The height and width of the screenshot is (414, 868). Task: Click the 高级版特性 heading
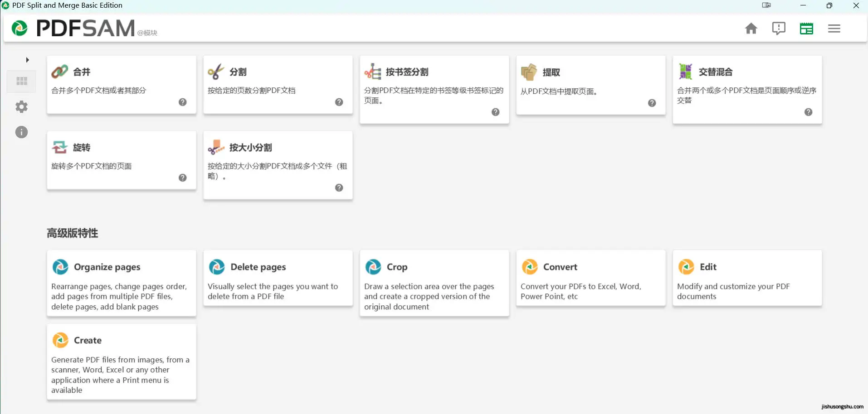pos(73,233)
